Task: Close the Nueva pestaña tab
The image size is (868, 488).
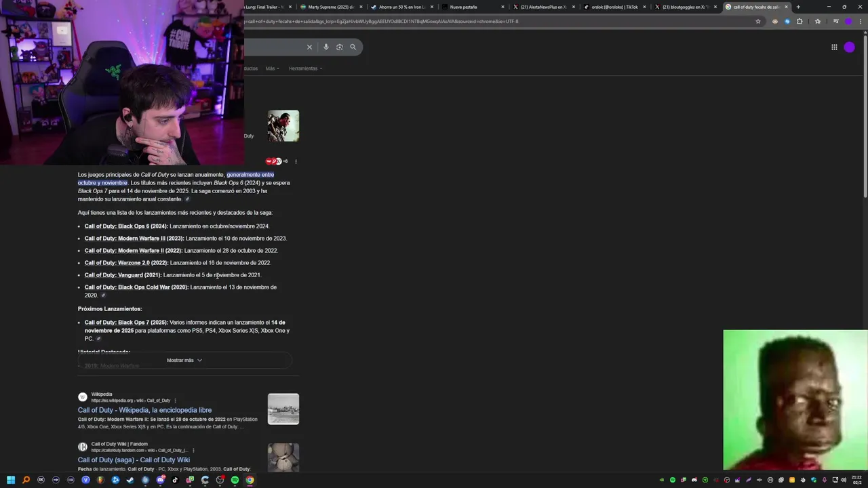Action: point(503,7)
